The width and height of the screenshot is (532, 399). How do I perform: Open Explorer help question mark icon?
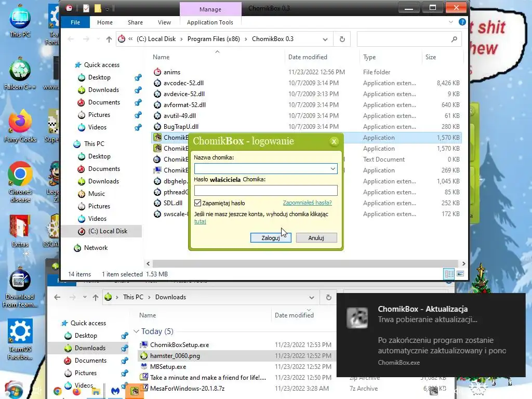tap(462, 22)
